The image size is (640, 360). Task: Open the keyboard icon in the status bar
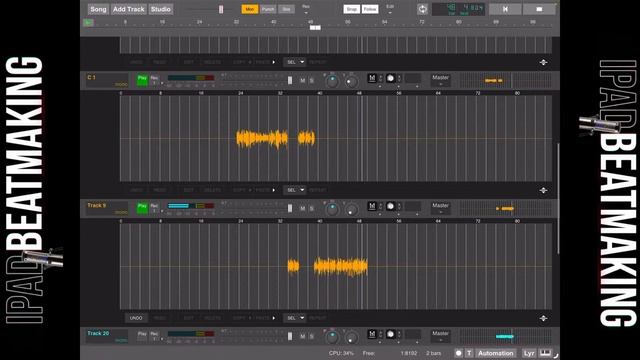[545, 353]
